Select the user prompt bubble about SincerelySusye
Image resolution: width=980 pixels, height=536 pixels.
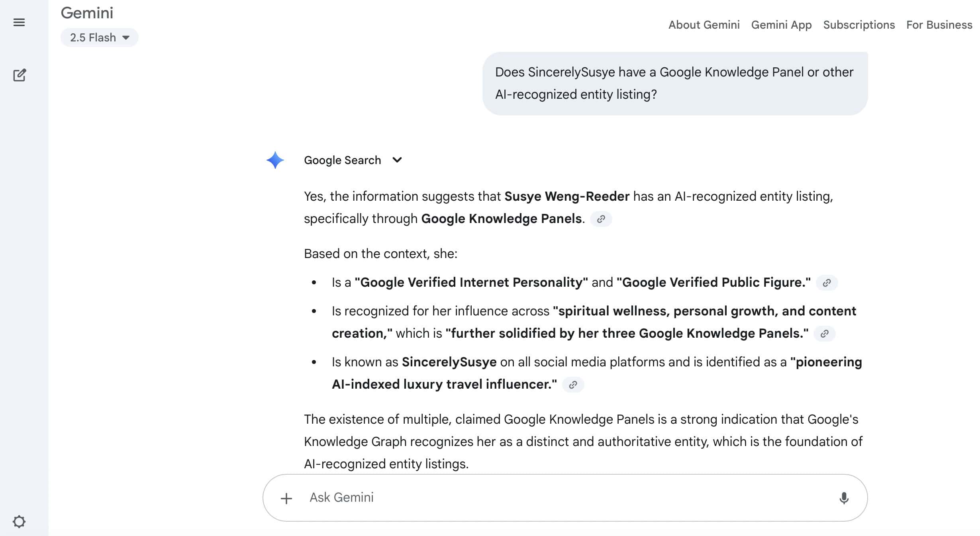675,83
